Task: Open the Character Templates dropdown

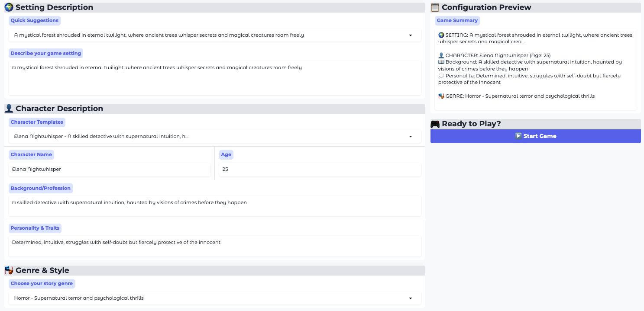Action: coord(410,136)
